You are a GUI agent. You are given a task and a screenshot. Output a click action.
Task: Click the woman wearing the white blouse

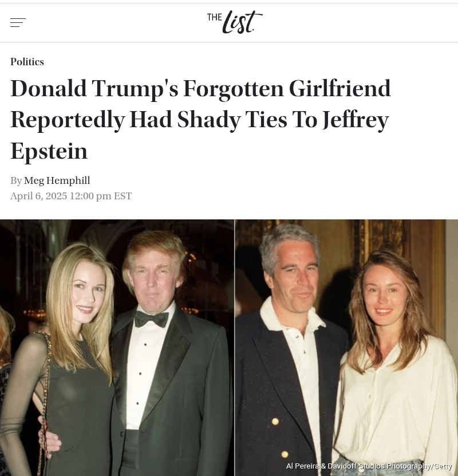(x=394, y=364)
